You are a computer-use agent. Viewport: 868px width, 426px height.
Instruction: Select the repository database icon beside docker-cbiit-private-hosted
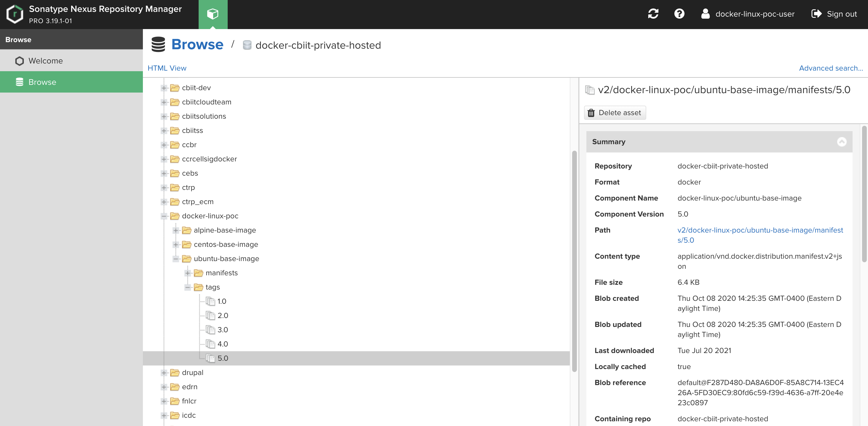(247, 45)
